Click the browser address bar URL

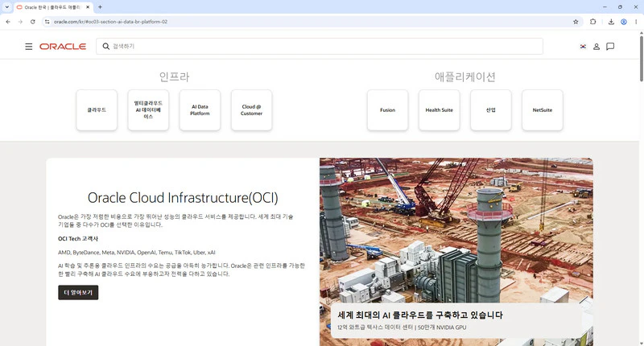[110, 22]
